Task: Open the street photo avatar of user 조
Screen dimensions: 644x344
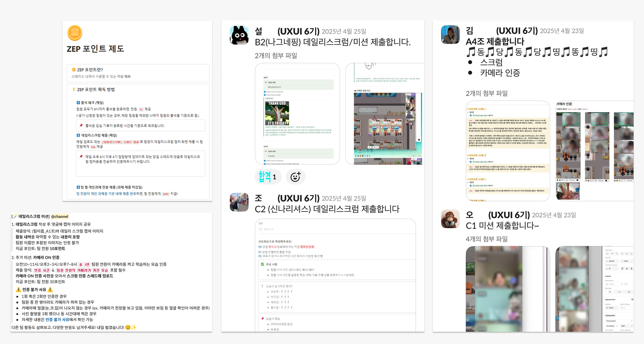Action: (239, 202)
